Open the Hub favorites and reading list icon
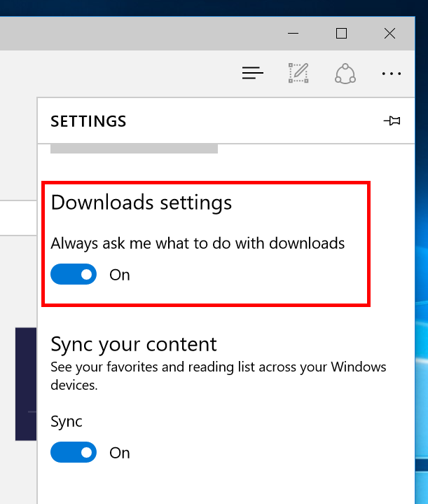 point(252,72)
